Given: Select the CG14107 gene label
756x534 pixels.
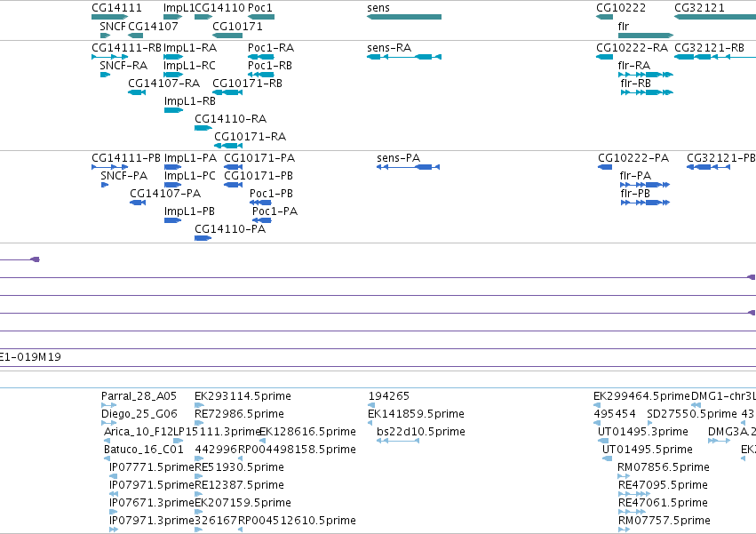Looking at the screenshot, I should tap(153, 26).
